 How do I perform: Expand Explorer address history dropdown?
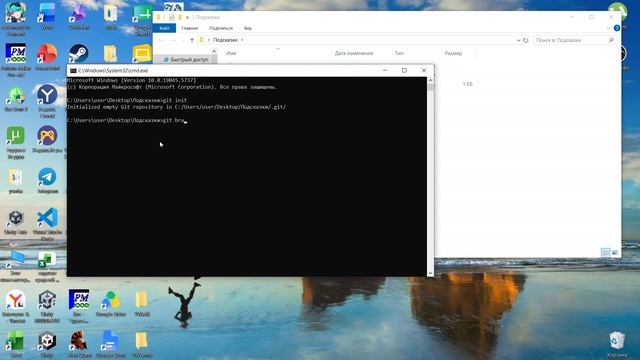coord(518,40)
